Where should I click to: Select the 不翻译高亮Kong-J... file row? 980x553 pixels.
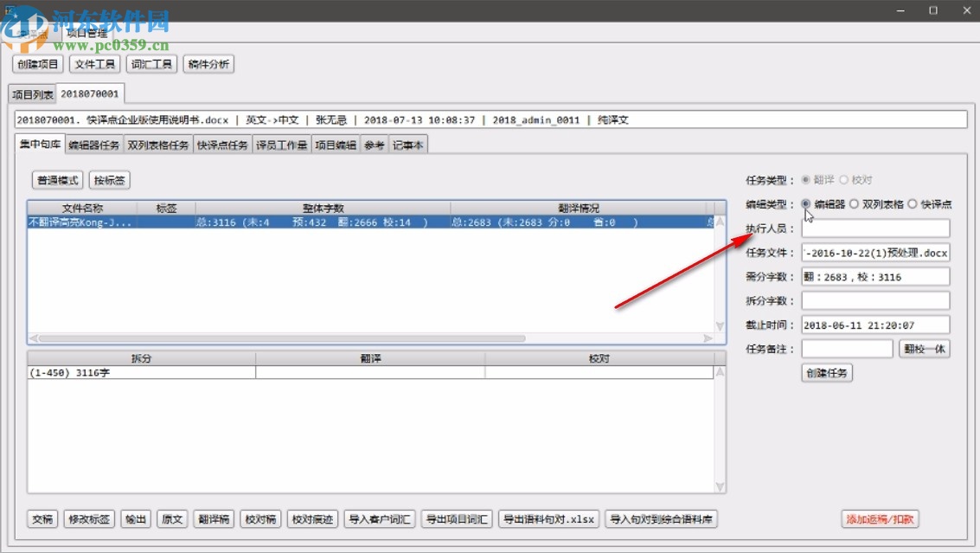[x=370, y=222]
